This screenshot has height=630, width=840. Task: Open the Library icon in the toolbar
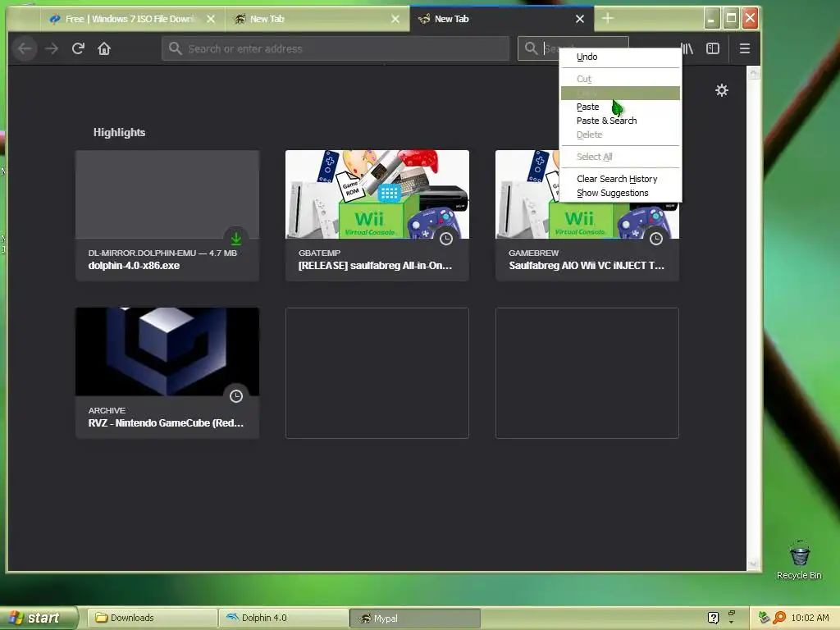point(687,48)
